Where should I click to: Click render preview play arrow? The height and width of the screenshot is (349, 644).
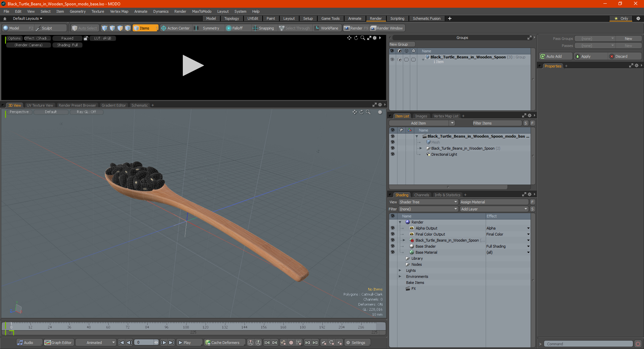coord(193,65)
